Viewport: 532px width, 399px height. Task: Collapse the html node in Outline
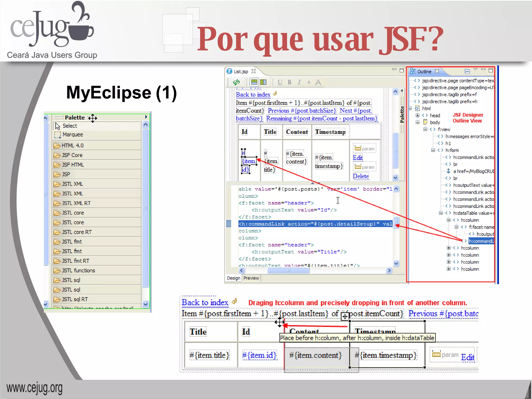coord(410,108)
